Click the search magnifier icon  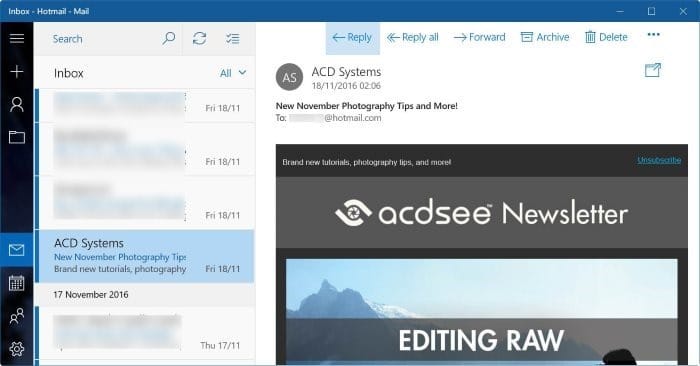(168, 38)
